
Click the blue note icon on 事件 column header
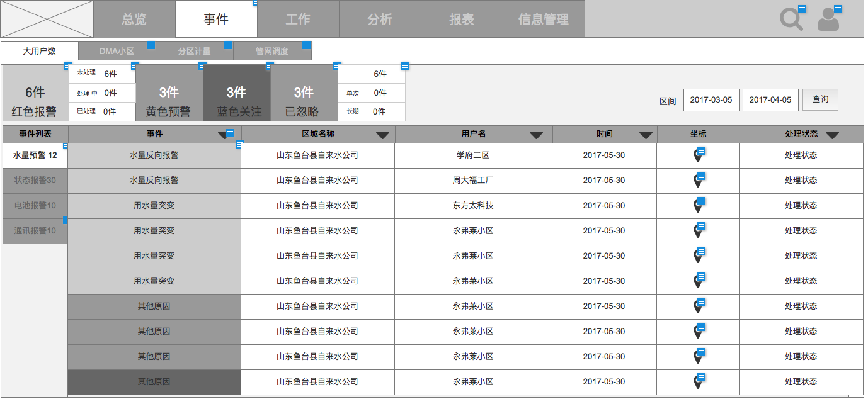[231, 133]
